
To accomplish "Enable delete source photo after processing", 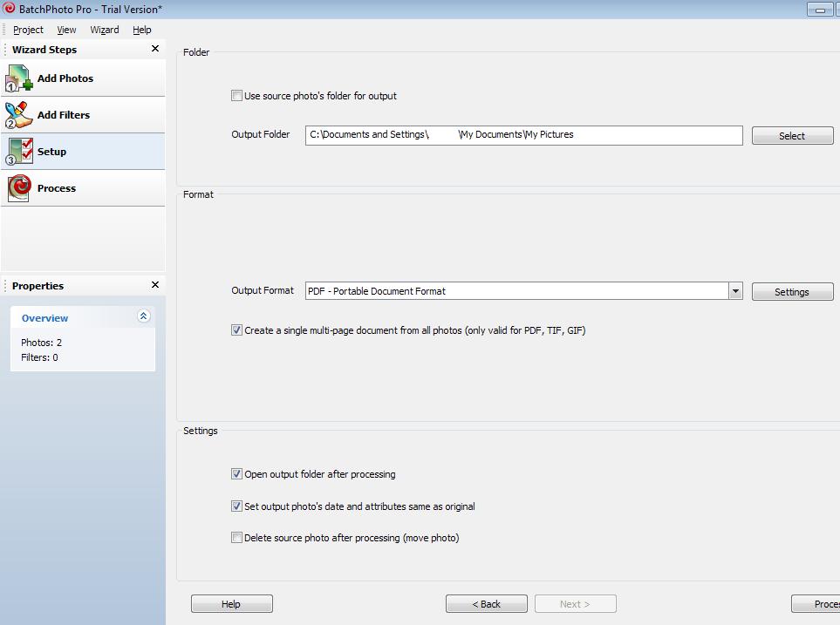I will tap(236, 538).
